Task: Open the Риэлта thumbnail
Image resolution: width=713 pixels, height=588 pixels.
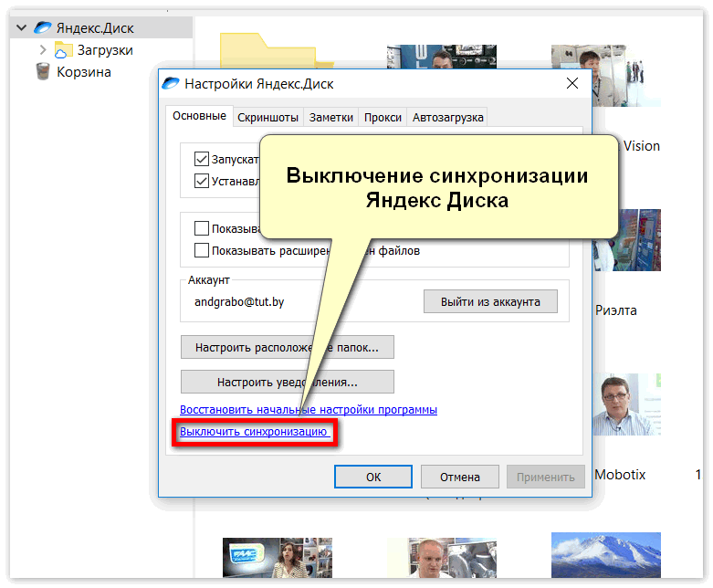Action: [626, 240]
